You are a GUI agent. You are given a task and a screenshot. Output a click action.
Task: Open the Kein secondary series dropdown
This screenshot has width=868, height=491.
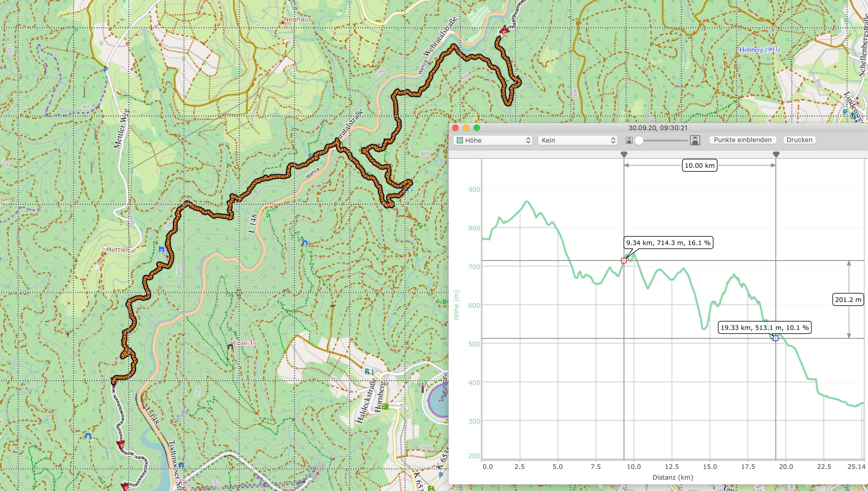pos(577,140)
